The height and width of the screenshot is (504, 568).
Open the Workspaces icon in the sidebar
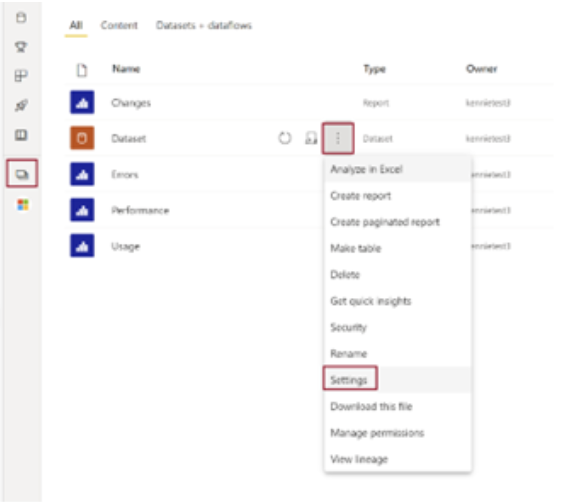pos(22,174)
